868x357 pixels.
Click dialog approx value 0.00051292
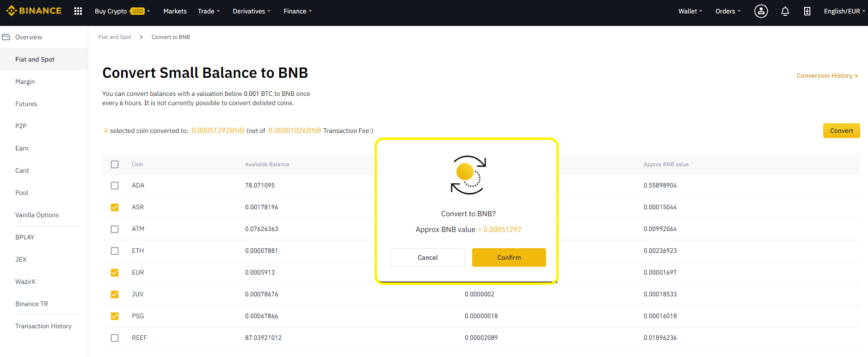pyautogui.click(x=502, y=230)
